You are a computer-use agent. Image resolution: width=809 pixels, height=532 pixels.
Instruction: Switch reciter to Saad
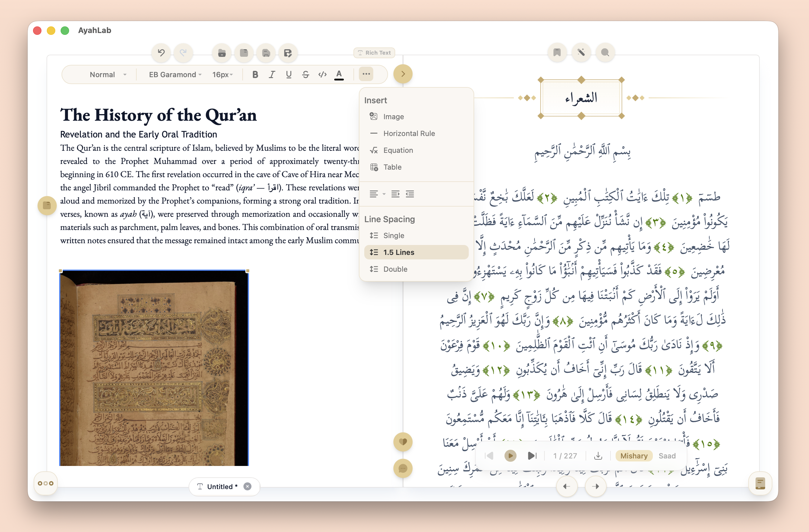pos(667,455)
